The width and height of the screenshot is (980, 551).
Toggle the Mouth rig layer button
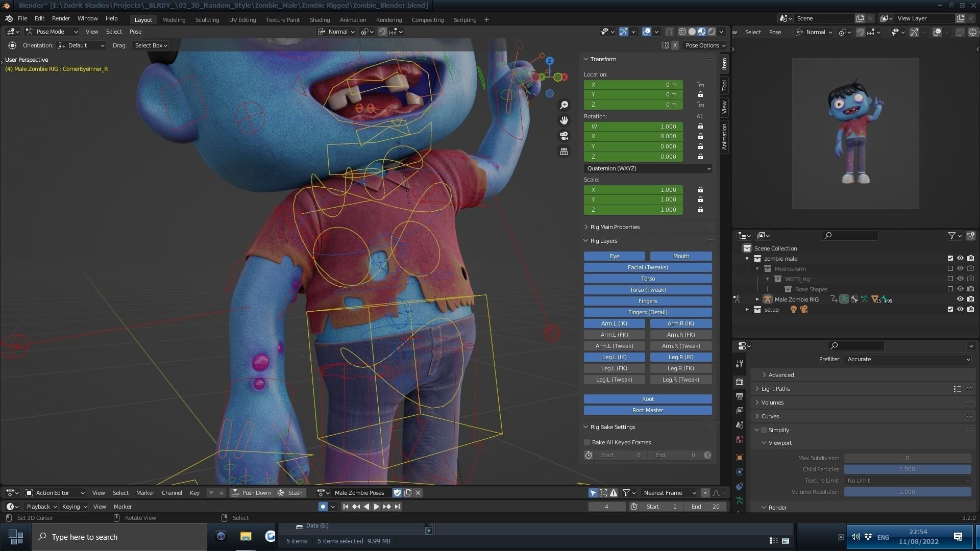681,256
